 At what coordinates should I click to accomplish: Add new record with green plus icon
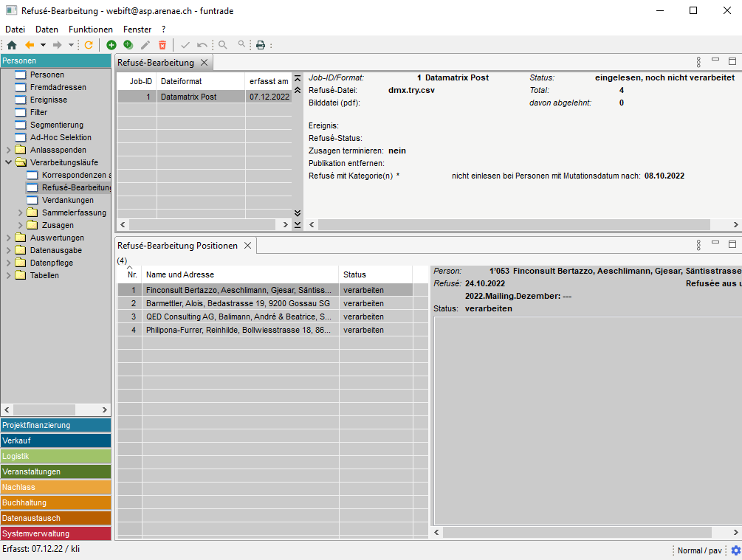(x=111, y=45)
